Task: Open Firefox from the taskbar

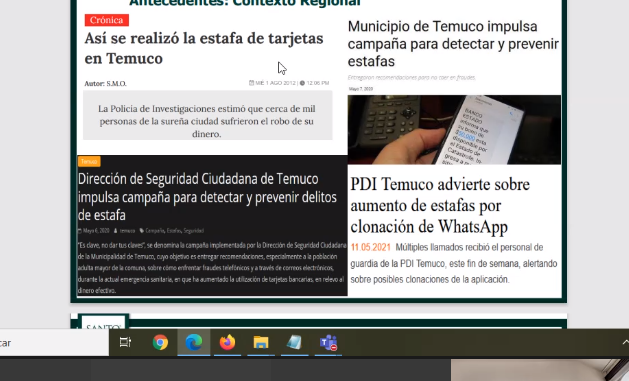Action: pyautogui.click(x=227, y=342)
